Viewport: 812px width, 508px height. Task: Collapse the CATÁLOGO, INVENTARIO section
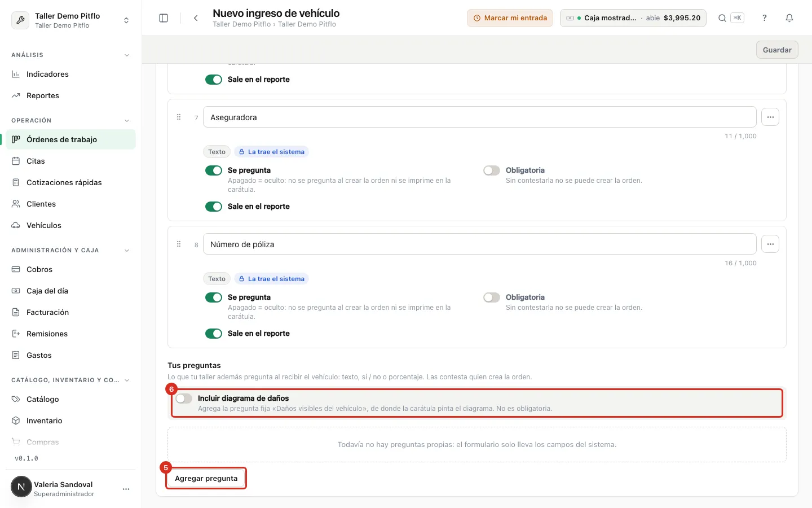coord(127,380)
